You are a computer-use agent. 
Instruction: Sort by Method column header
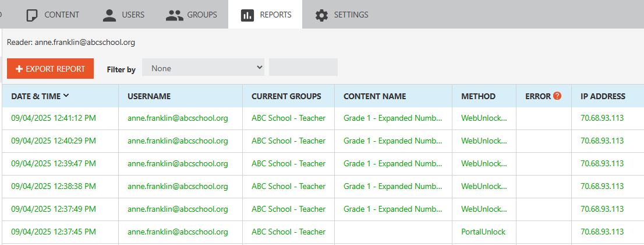click(478, 96)
